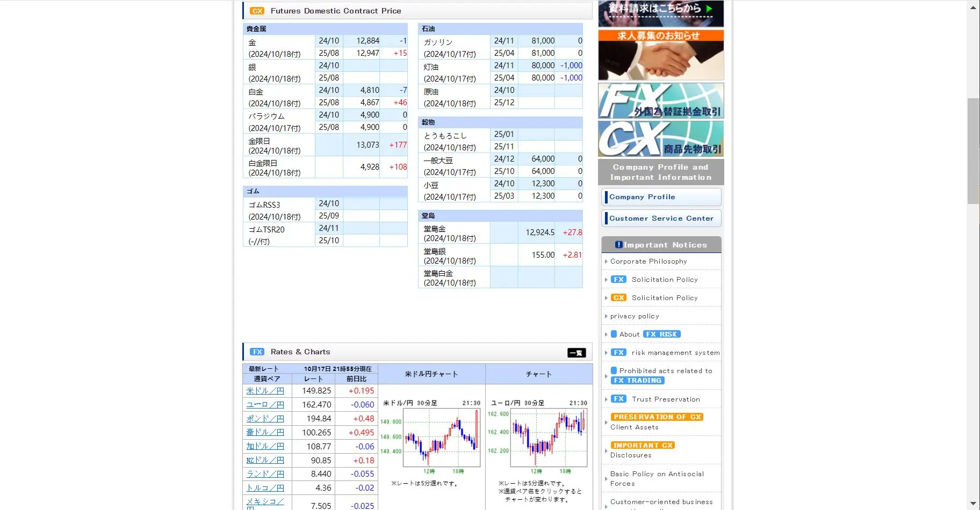Viewport: 980px width, 510px height.
Task: Click the exclamation icon beside Important Notices
Action: (618, 245)
